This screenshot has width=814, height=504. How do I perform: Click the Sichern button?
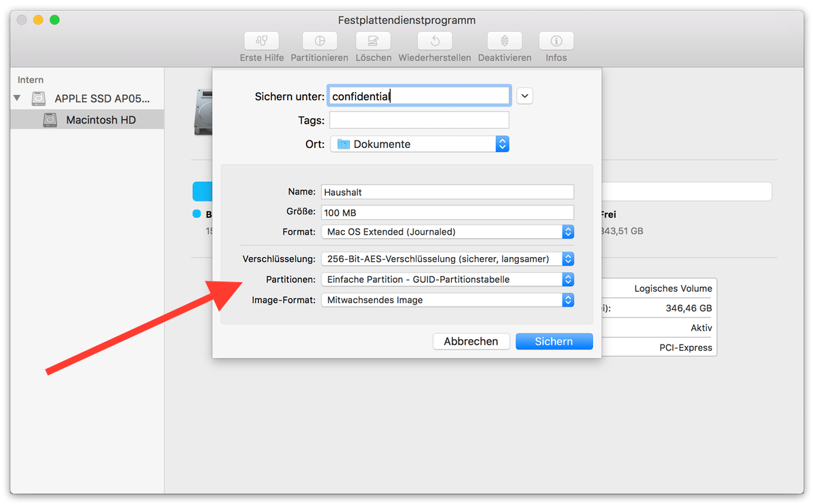pos(554,341)
